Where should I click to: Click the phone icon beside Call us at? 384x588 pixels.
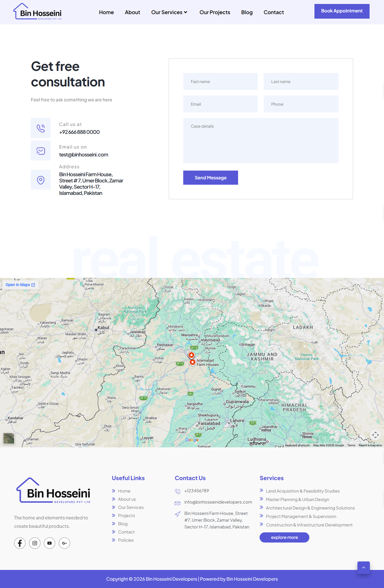click(x=41, y=128)
